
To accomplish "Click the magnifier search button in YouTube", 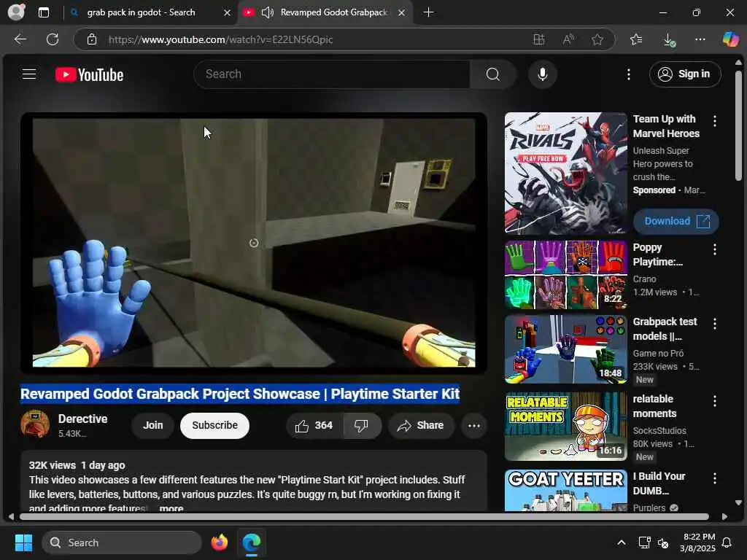I will click(x=493, y=74).
